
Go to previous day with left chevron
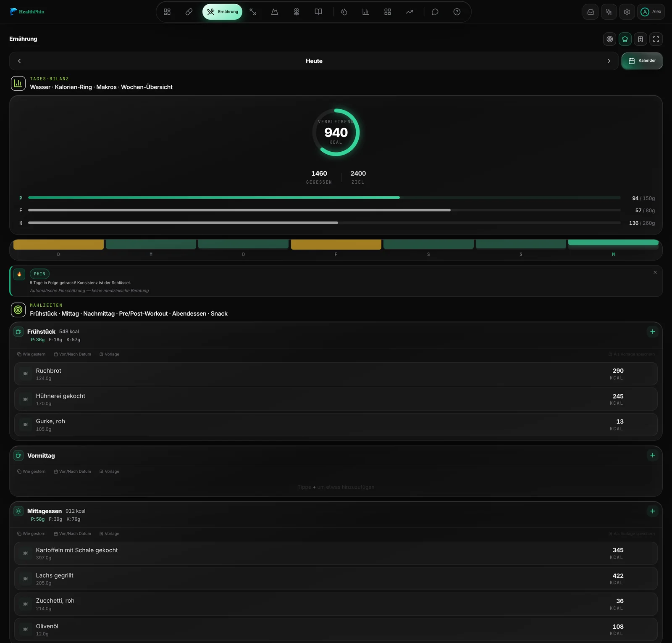[x=19, y=61]
